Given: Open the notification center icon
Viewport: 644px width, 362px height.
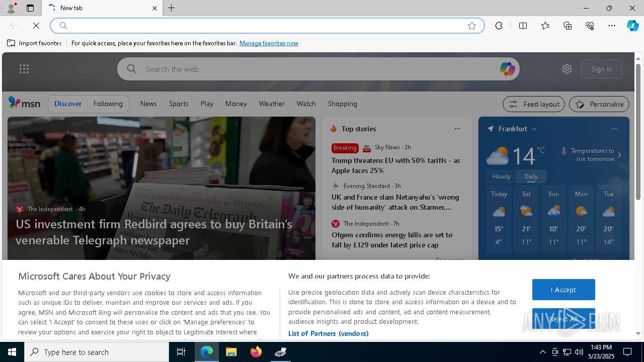Looking at the screenshot, I should [x=627, y=352].
